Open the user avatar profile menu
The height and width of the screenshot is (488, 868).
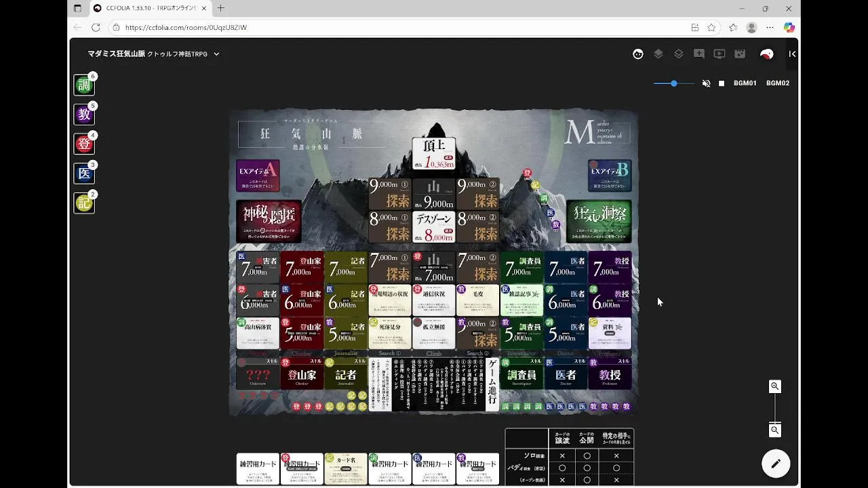(767, 54)
